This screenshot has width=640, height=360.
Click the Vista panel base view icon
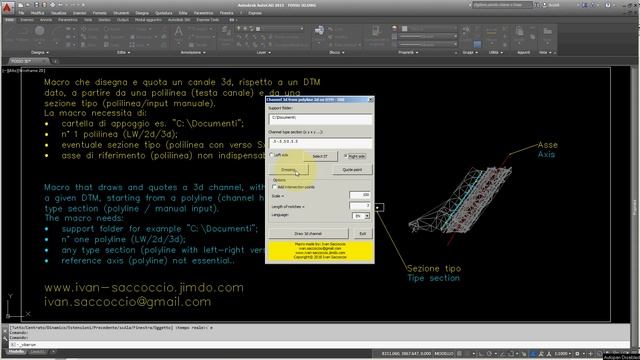(547, 31)
